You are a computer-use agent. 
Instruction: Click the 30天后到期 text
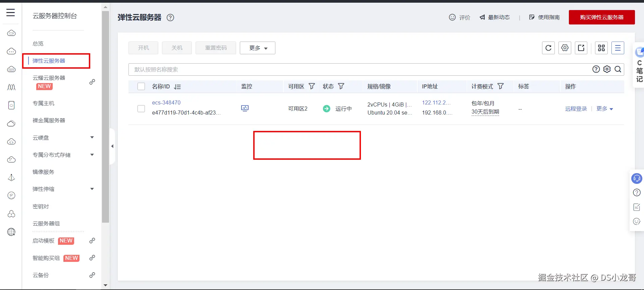click(485, 112)
